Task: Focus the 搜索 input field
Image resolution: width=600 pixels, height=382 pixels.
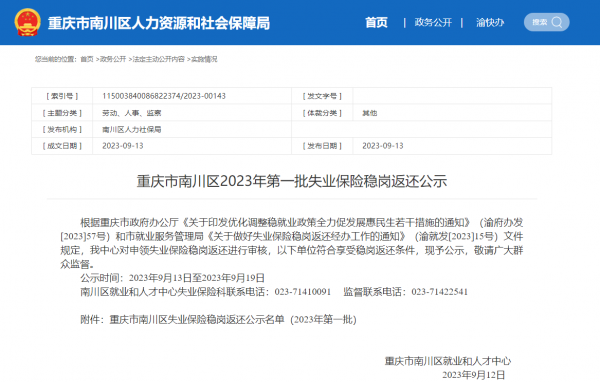Action: click(x=546, y=22)
